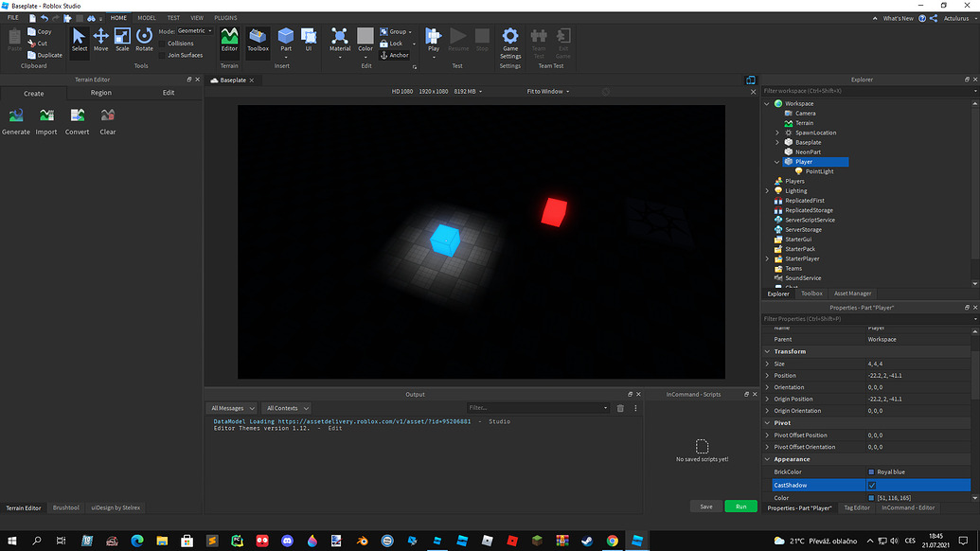
Task: Pick the Rotate tool
Action: pyautogui.click(x=144, y=40)
